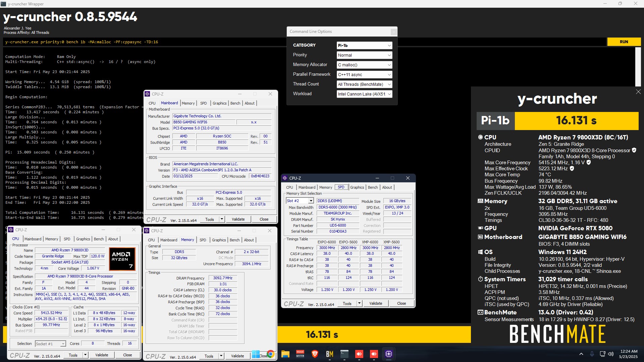
Task: Click the yellow 16.131 s Pi-1b score banner
Action: point(576,121)
